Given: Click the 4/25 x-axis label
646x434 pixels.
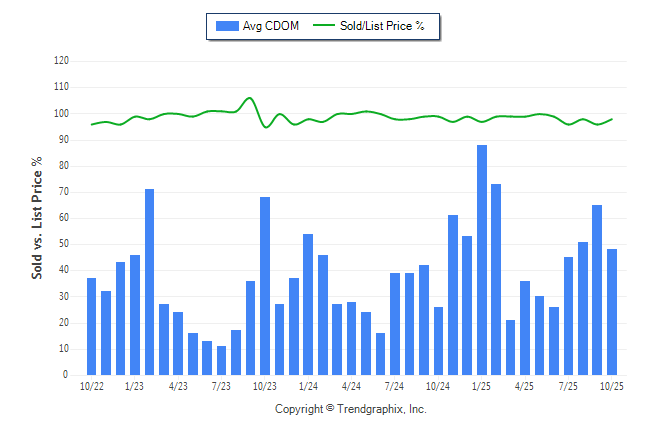Looking at the screenshot, I should pyautogui.click(x=525, y=386).
